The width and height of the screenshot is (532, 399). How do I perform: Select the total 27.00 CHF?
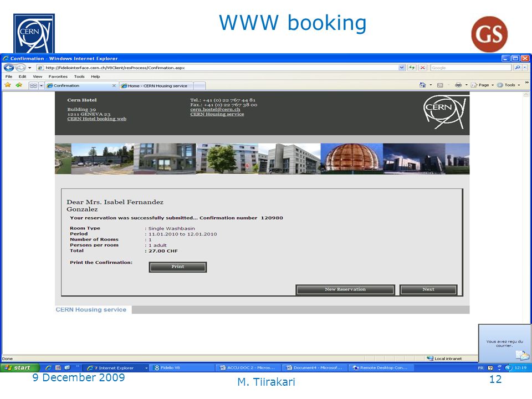click(163, 251)
